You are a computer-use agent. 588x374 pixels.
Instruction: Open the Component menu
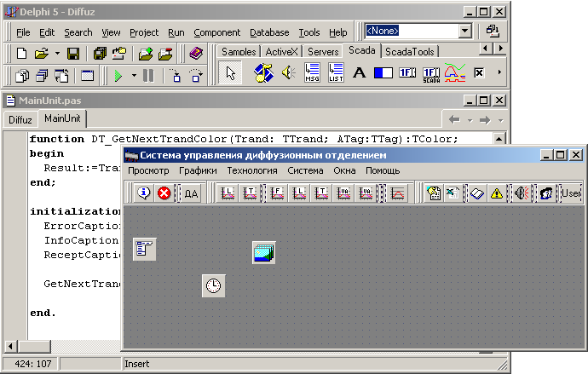click(216, 32)
